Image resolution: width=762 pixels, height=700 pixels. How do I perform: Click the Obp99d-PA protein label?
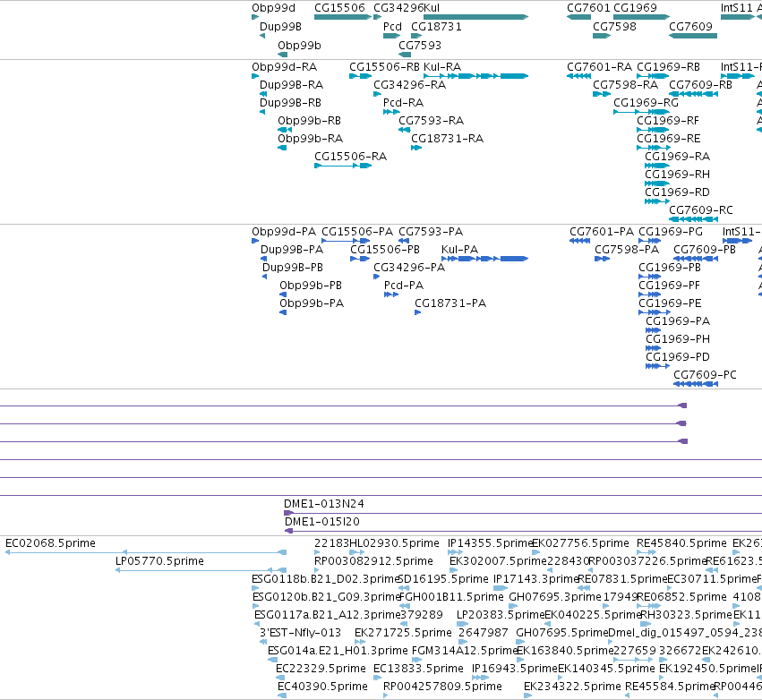(x=284, y=232)
